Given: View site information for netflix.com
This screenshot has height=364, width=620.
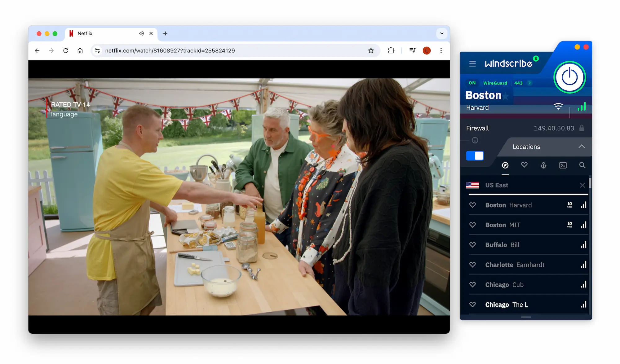Looking at the screenshot, I should [97, 50].
